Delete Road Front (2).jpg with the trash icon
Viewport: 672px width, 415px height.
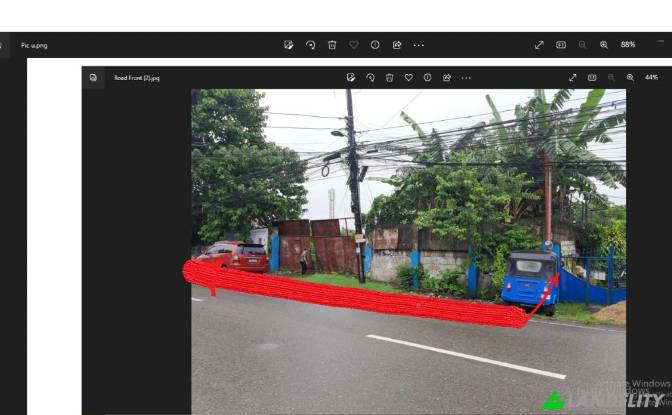click(389, 77)
